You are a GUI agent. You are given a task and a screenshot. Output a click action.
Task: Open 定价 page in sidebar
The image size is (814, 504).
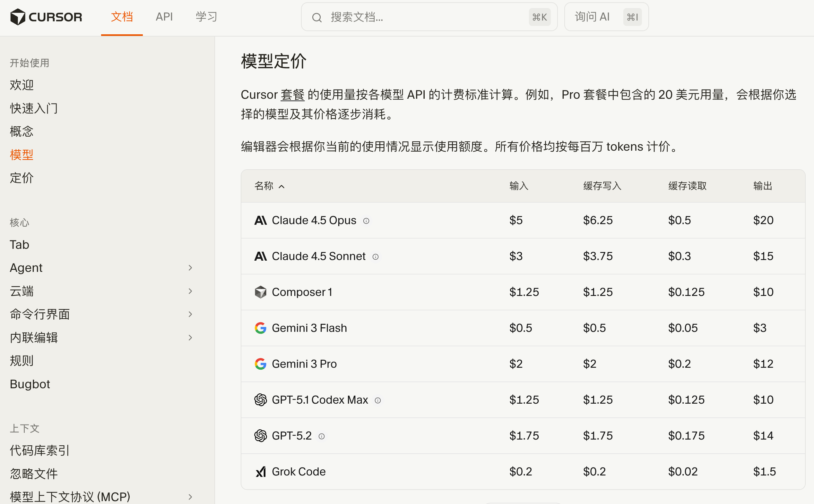click(x=22, y=178)
